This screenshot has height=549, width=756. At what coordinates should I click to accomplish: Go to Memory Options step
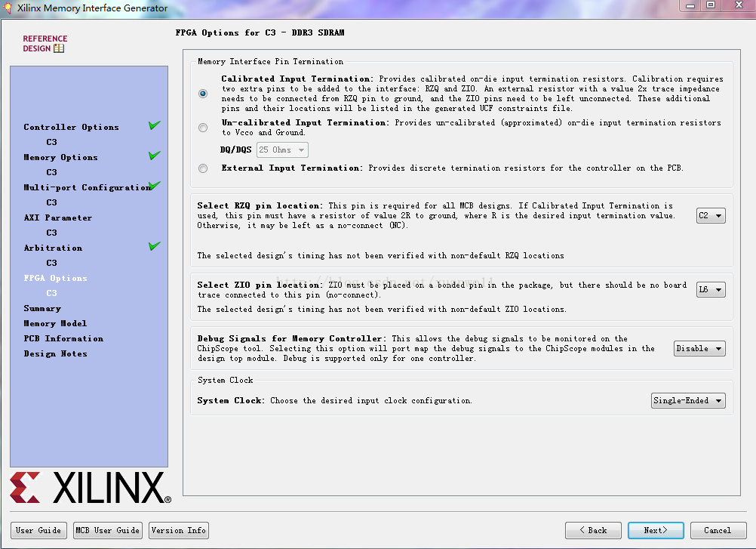pyautogui.click(x=61, y=157)
